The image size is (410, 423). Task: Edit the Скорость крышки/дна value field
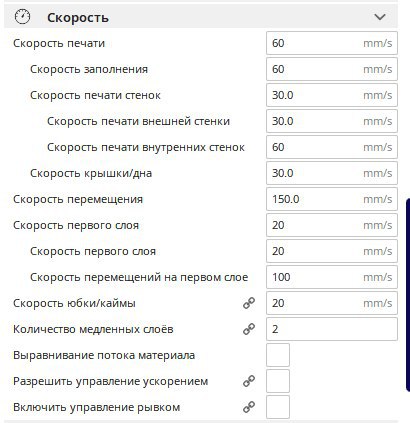tap(332, 173)
